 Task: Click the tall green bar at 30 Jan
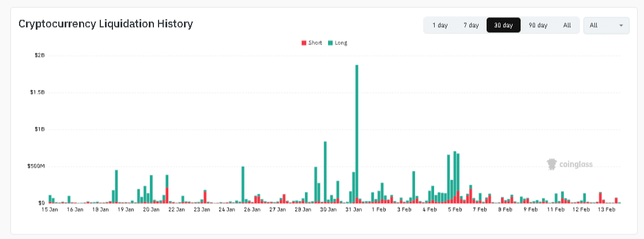coord(325,172)
